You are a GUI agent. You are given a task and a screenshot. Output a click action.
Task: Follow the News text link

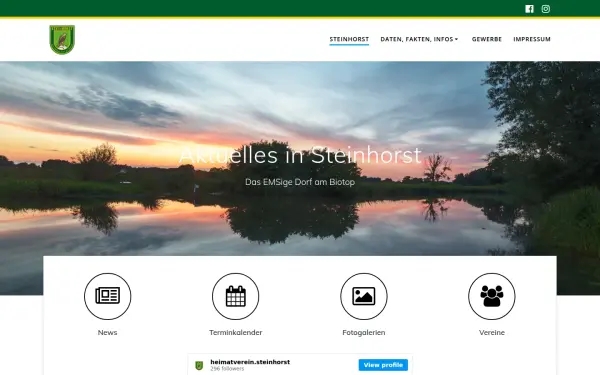click(x=108, y=333)
